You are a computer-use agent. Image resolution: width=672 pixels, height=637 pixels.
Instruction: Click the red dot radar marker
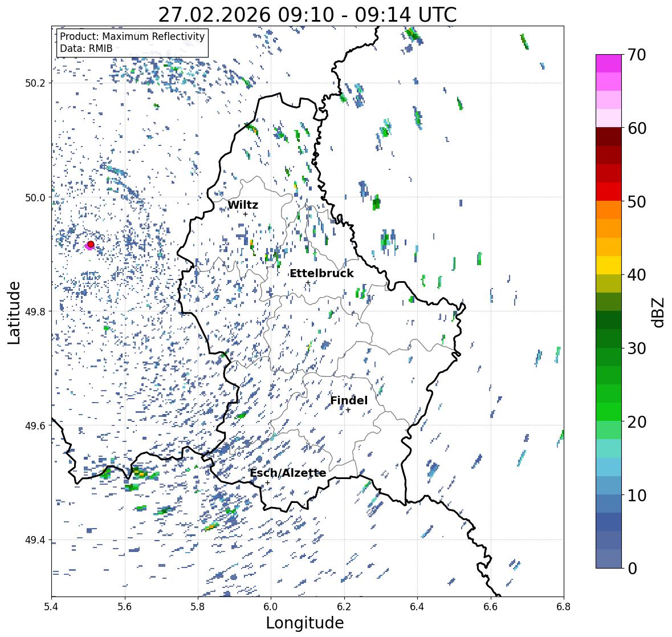tap(91, 244)
